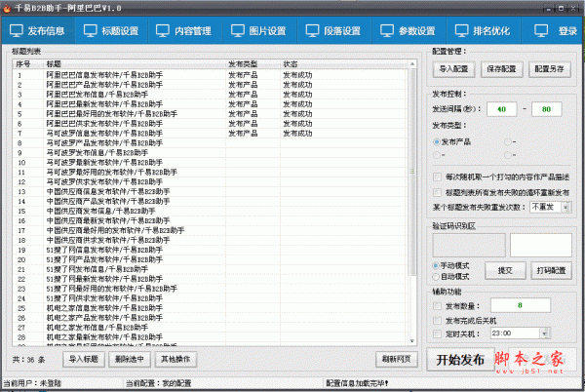Click the 发布数量 field showing 8
The image size is (585, 392).
pyautogui.click(x=520, y=305)
